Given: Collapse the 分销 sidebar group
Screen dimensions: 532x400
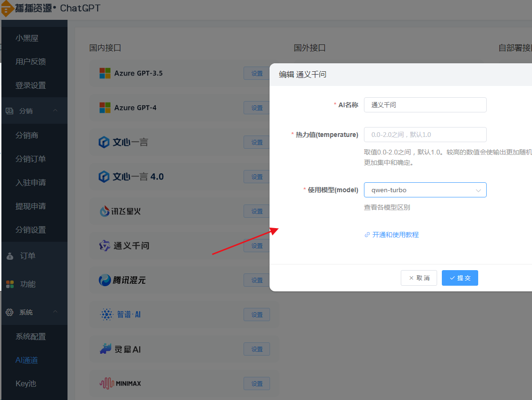Looking at the screenshot, I should click(55, 111).
